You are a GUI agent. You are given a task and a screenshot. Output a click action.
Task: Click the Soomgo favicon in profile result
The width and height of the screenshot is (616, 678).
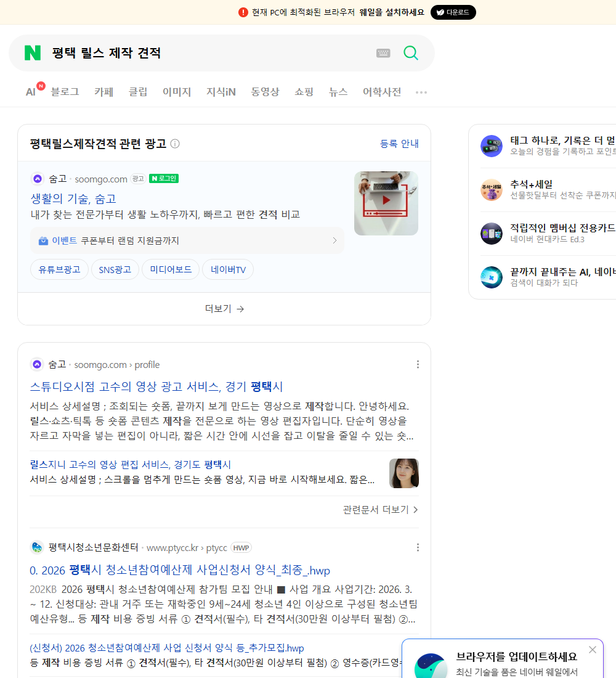coord(37,364)
